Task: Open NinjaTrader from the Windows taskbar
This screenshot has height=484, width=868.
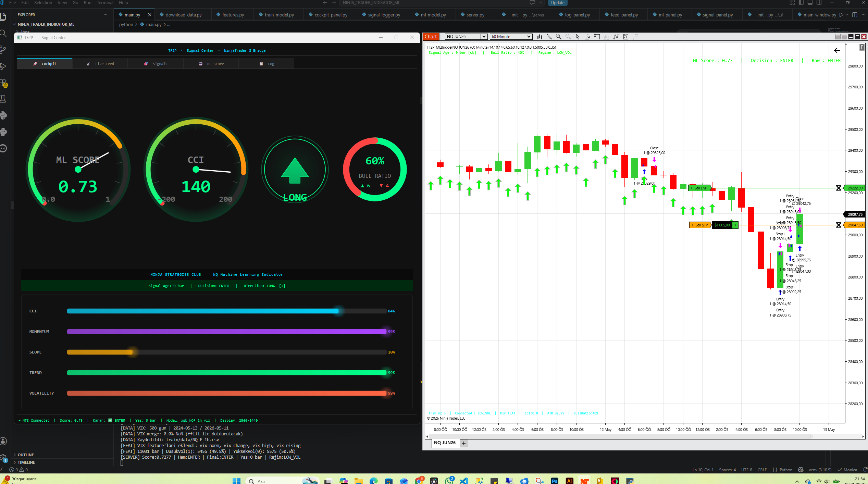Action: tap(584, 481)
